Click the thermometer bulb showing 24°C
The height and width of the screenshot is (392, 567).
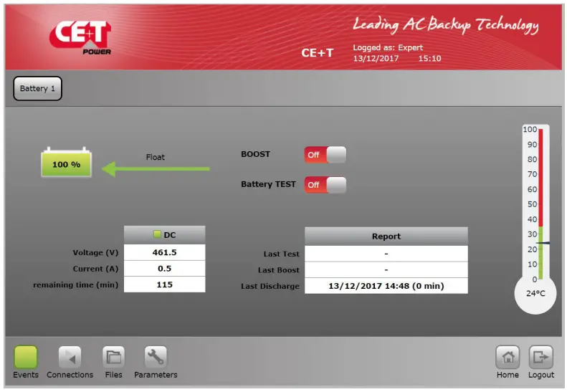pyautogui.click(x=535, y=295)
